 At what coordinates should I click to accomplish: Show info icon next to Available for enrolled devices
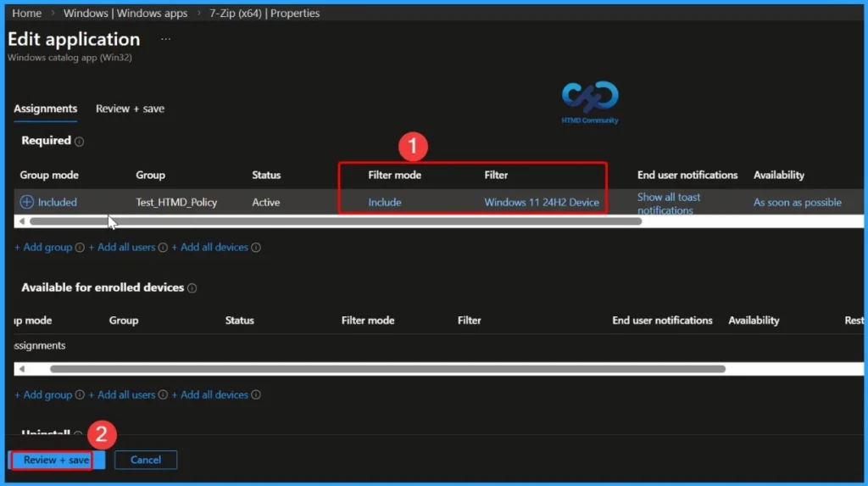pyautogui.click(x=192, y=288)
